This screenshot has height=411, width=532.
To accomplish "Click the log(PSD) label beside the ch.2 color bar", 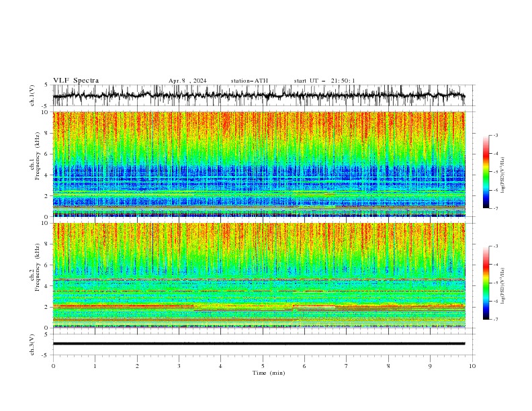I will pyautogui.click(x=503, y=285).
